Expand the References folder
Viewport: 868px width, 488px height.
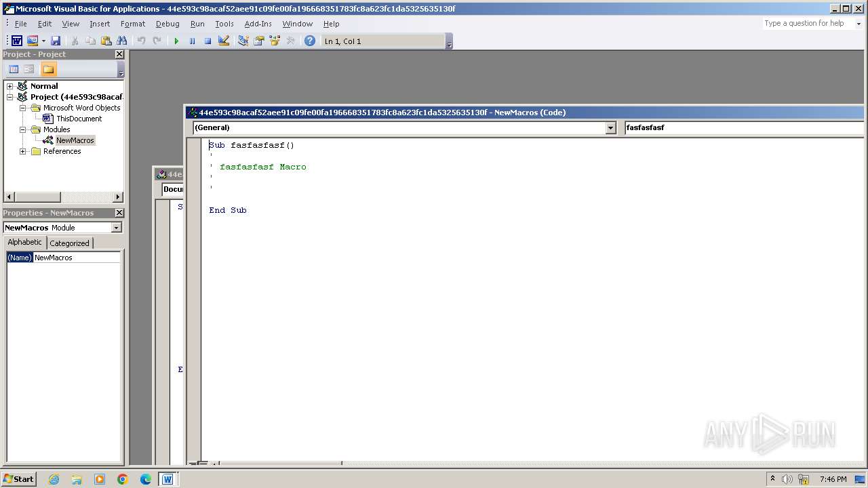point(23,151)
